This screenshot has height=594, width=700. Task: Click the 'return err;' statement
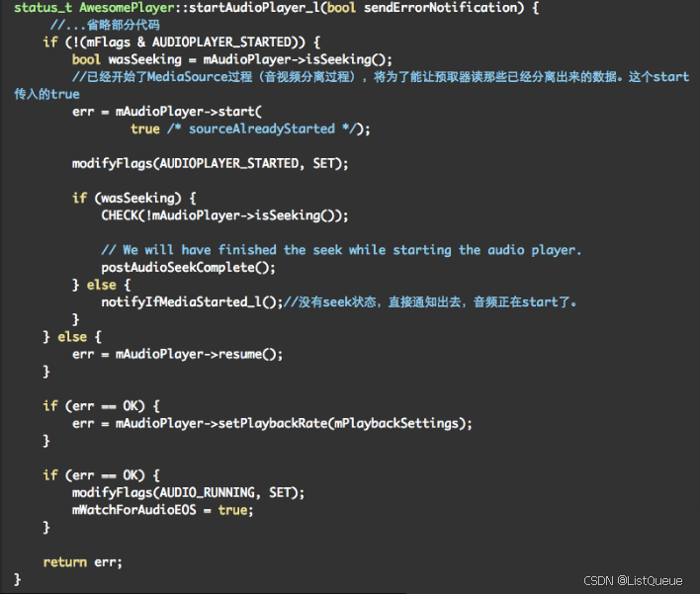[83, 562]
